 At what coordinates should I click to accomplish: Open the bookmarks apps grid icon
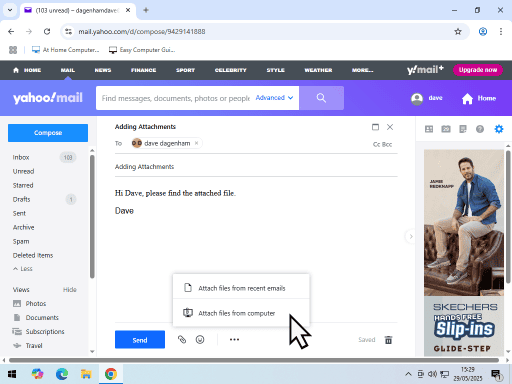(13, 50)
